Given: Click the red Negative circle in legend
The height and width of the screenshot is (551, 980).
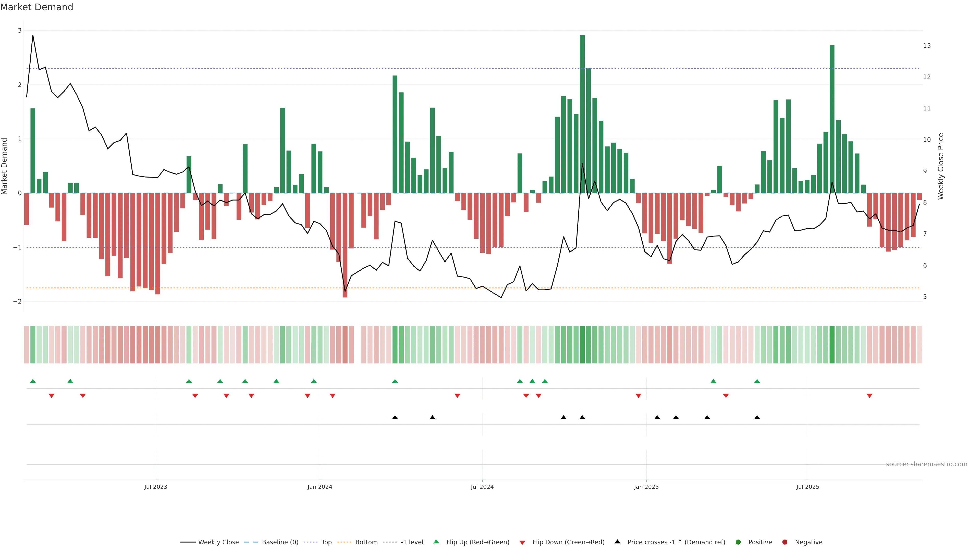Looking at the screenshot, I should [x=785, y=542].
